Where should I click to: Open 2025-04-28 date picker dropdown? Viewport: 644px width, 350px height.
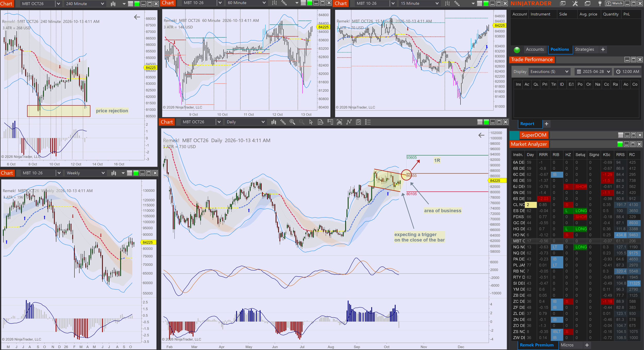click(593, 72)
